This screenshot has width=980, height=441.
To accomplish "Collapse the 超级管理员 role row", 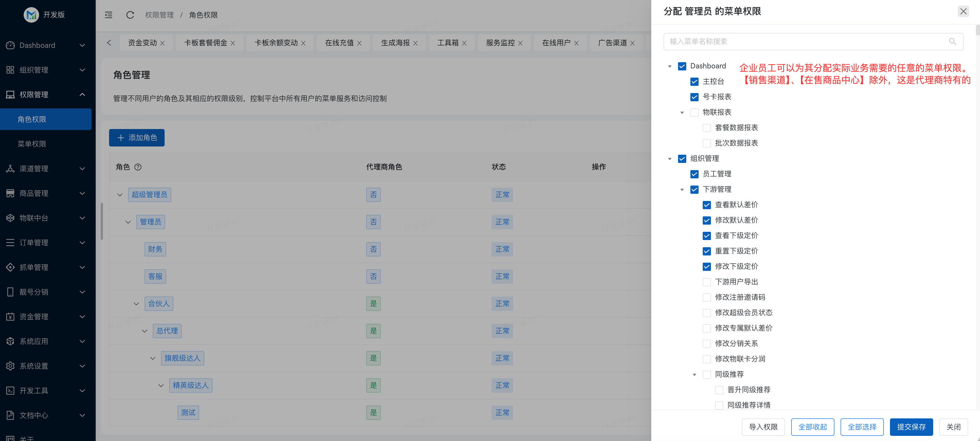I will click(x=120, y=194).
